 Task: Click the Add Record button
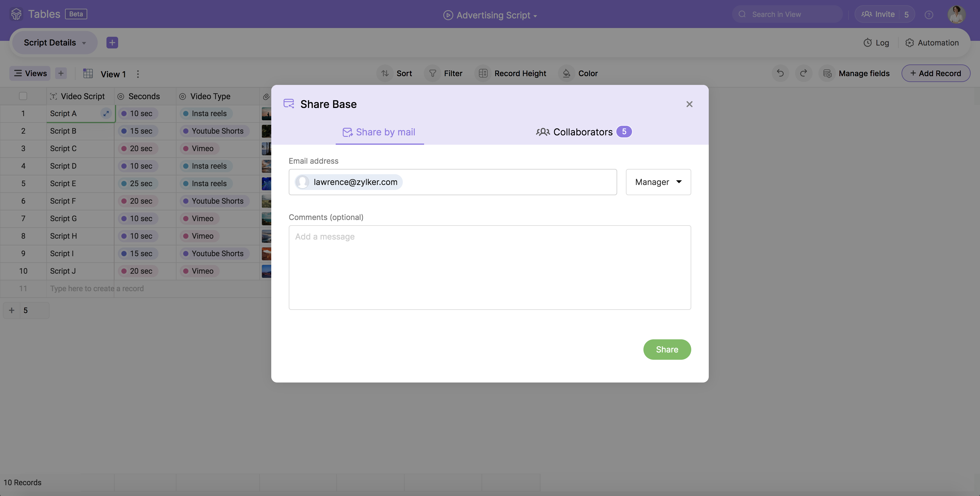coord(935,73)
